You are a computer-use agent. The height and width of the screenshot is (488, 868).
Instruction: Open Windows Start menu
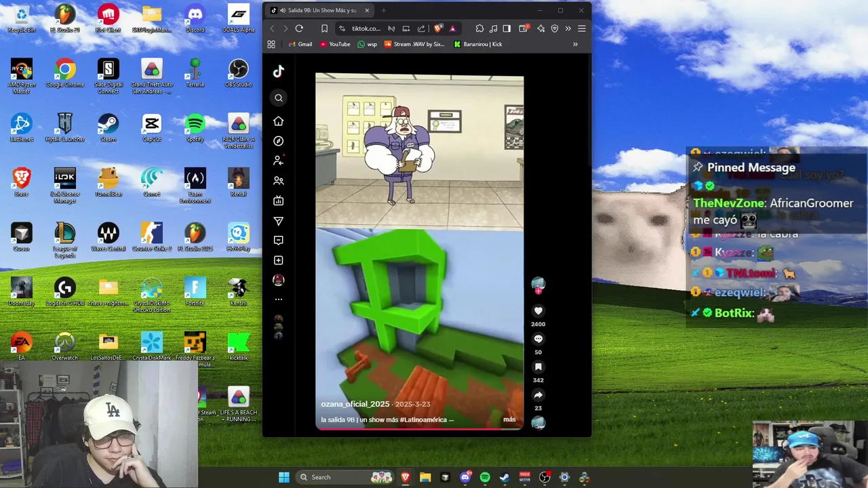[284, 477]
